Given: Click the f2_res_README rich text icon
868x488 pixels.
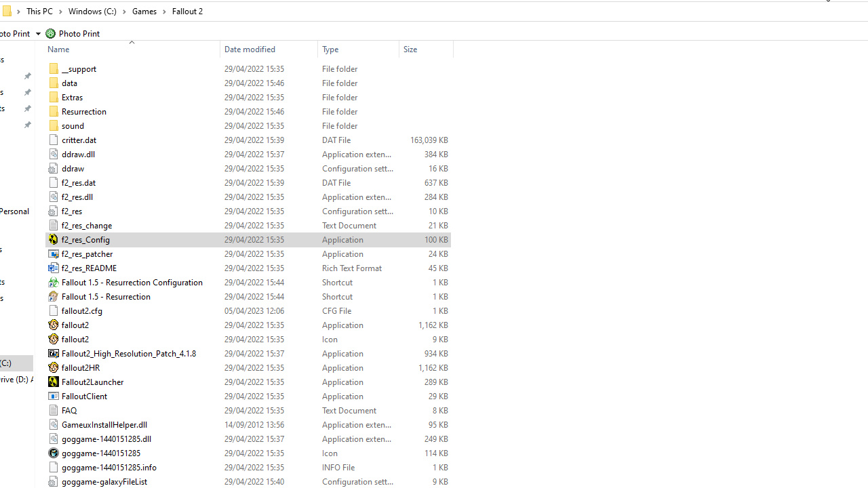Looking at the screenshot, I should click(54, 268).
